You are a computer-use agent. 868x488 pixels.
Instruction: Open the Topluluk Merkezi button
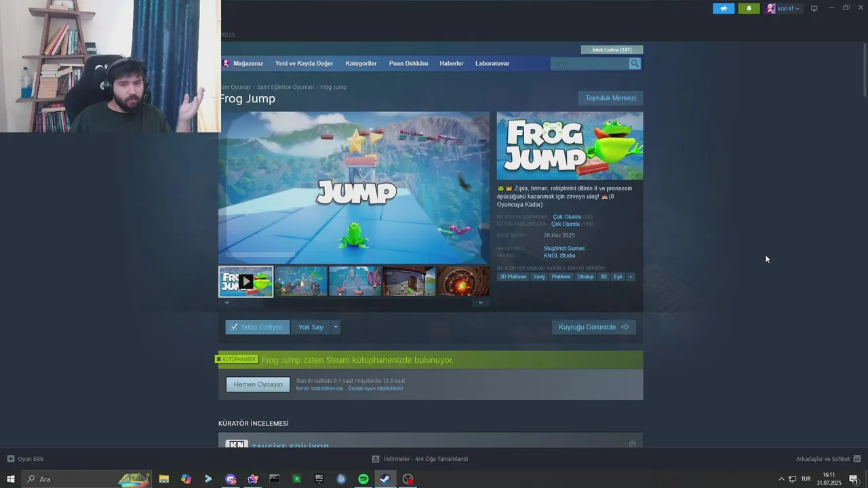[610, 98]
